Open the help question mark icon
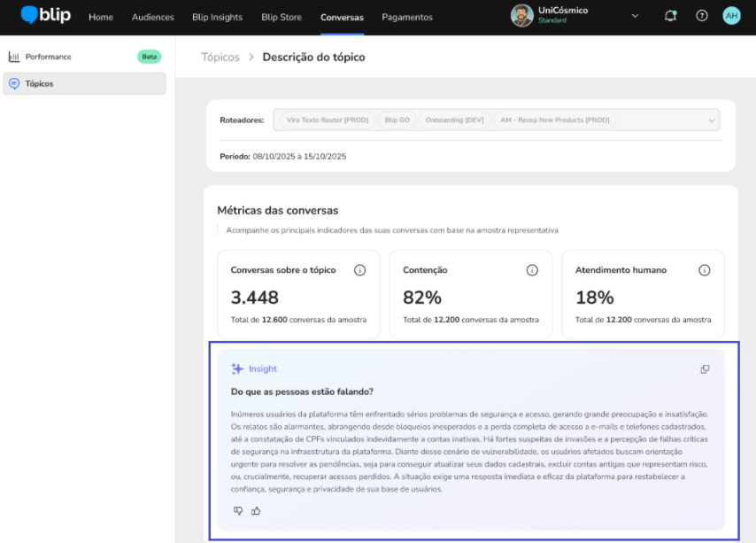Image resolution: width=756 pixels, height=543 pixels. pyautogui.click(x=702, y=16)
